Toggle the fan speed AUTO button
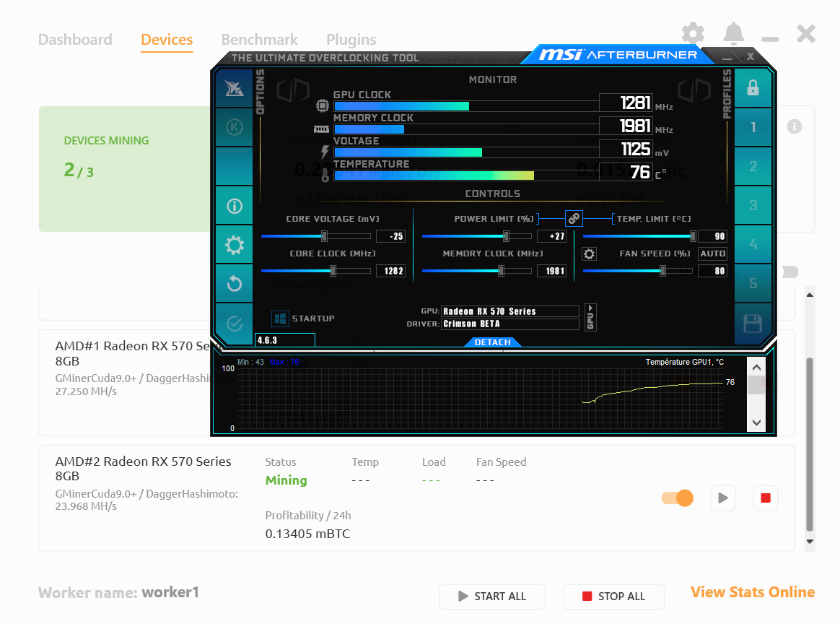Viewport: 840px width, 624px height. (712, 253)
